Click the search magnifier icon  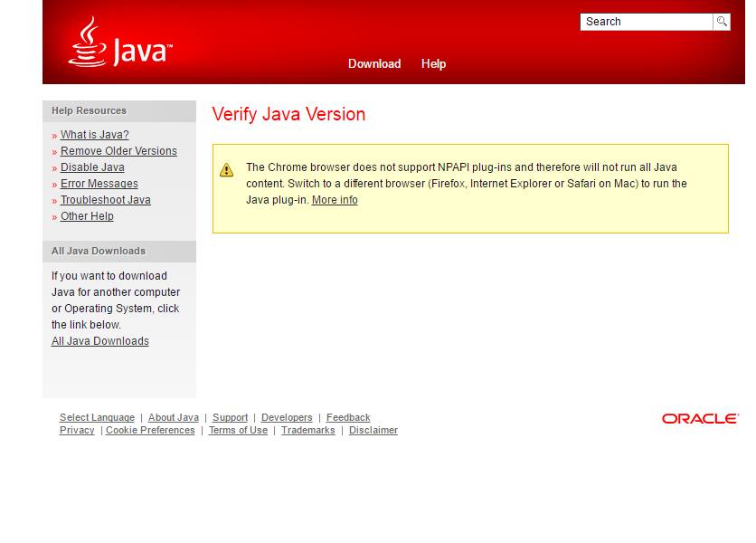coord(722,22)
